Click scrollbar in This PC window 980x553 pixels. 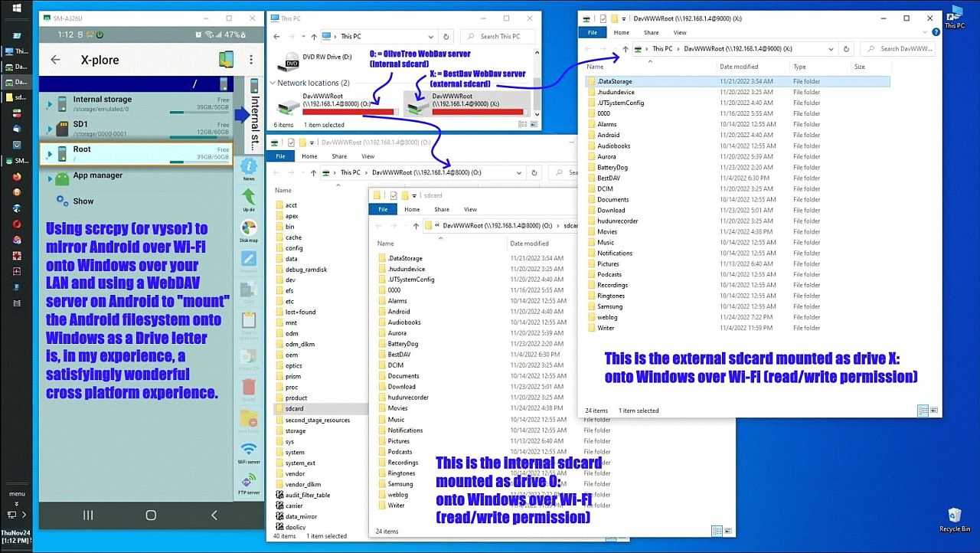coord(537,94)
